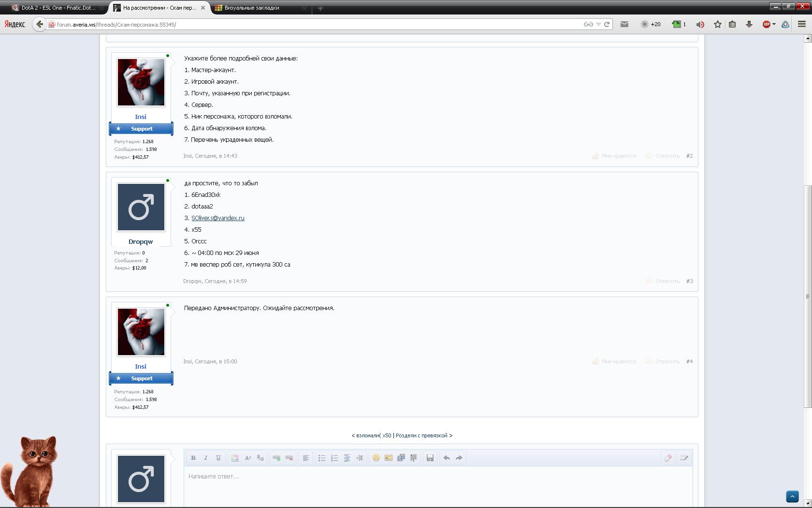The width and height of the screenshot is (812, 508).
Task: Toggle underline formatting in reply editor
Action: 218,458
